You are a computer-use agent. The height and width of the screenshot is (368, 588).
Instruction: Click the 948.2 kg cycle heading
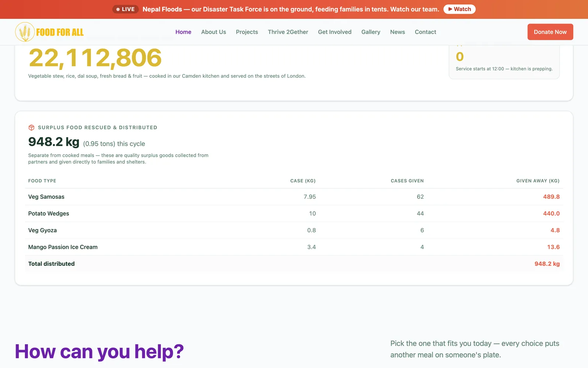coord(54,142)
